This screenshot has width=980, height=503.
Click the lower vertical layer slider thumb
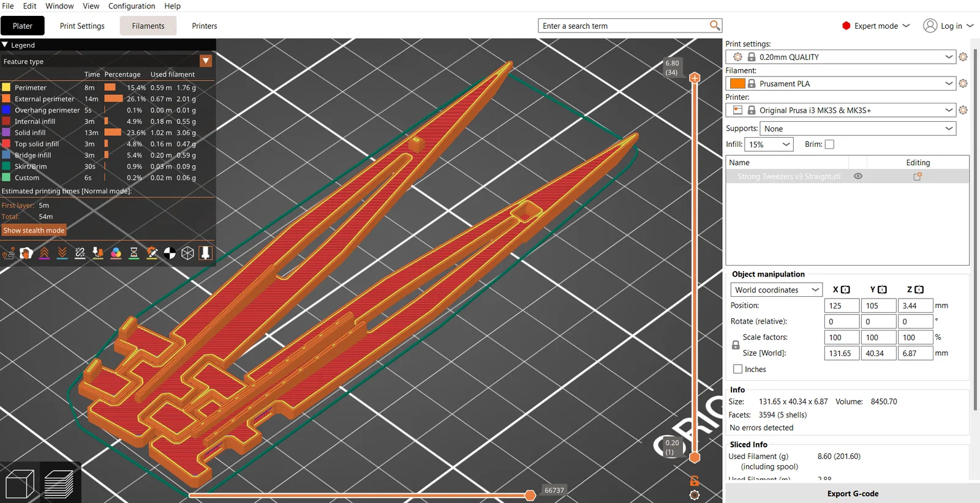click(695, 457)
